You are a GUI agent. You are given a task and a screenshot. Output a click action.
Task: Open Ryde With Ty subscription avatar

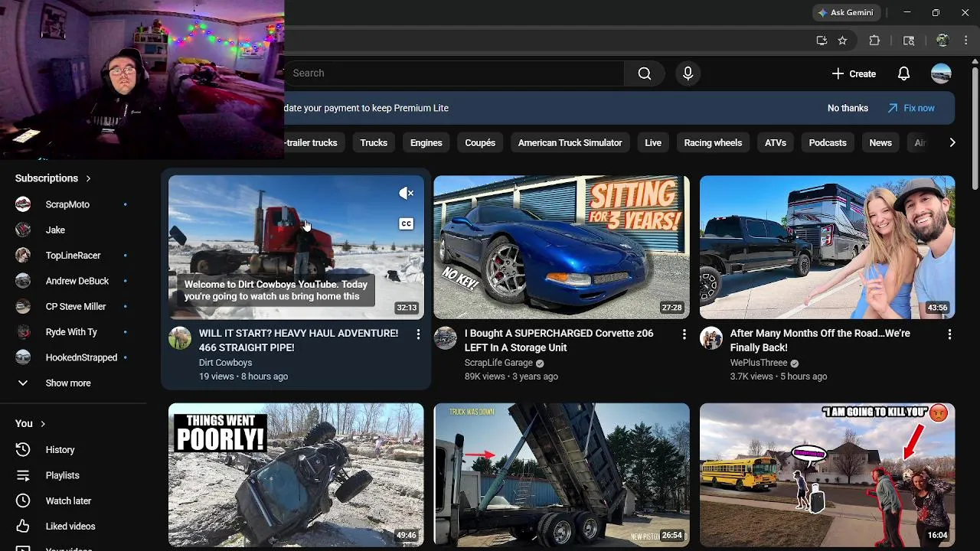[23, 332]
